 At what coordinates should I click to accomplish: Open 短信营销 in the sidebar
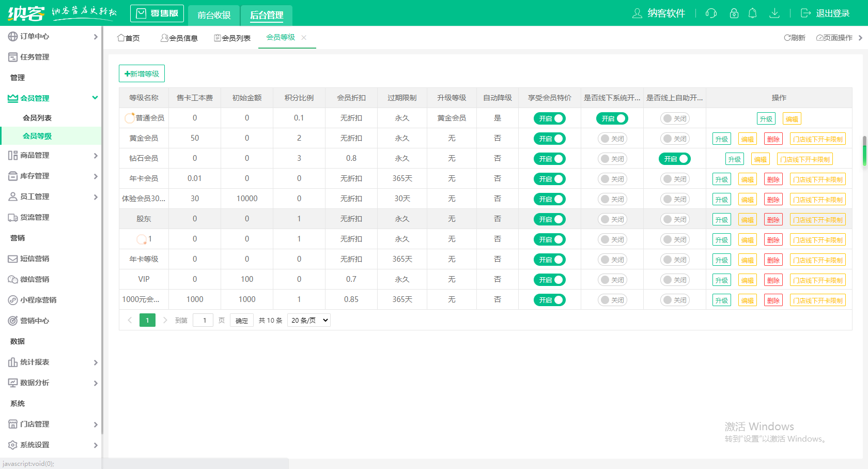(x=35, y=259)
